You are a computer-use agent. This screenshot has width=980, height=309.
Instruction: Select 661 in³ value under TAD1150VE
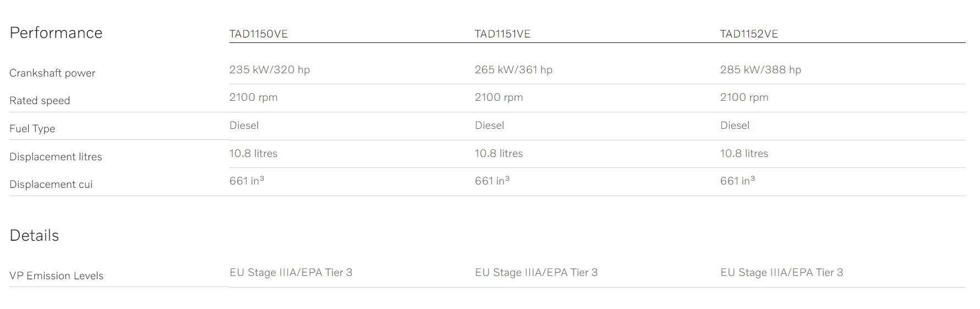(x=247, y=181)
